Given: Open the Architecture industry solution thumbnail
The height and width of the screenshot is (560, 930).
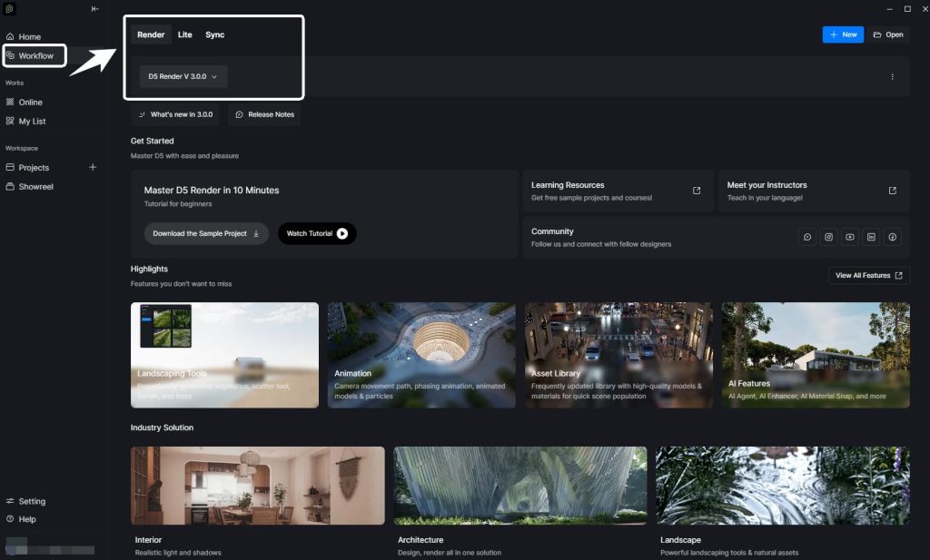Looking at the screenshot, I should [520, 486].
